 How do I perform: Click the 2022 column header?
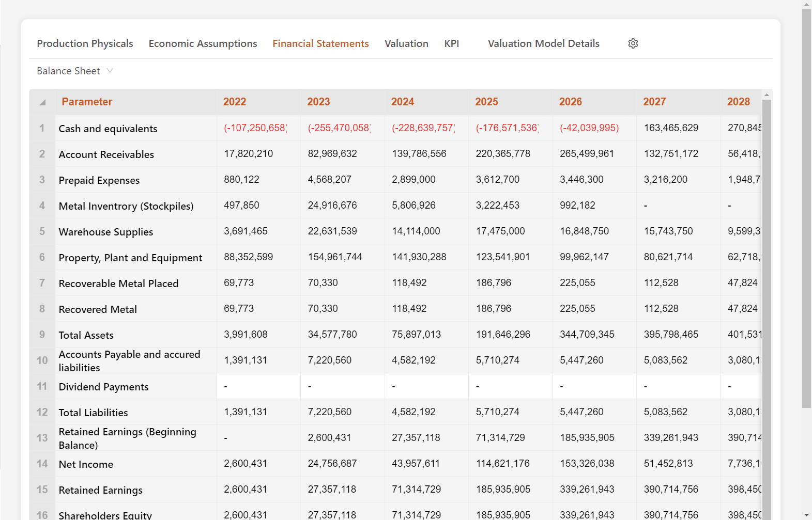pos(235,102)
